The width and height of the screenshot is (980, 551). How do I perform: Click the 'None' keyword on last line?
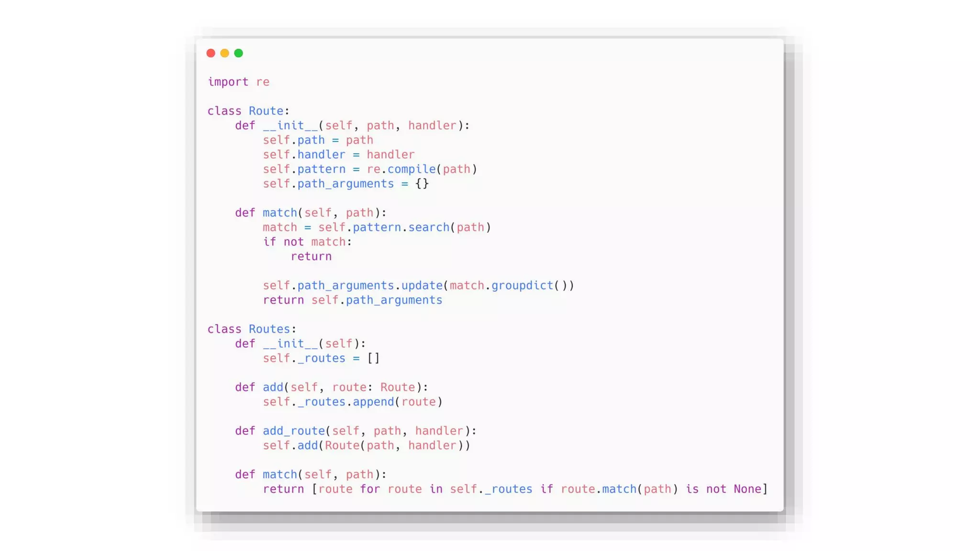[x=747, y=489]
